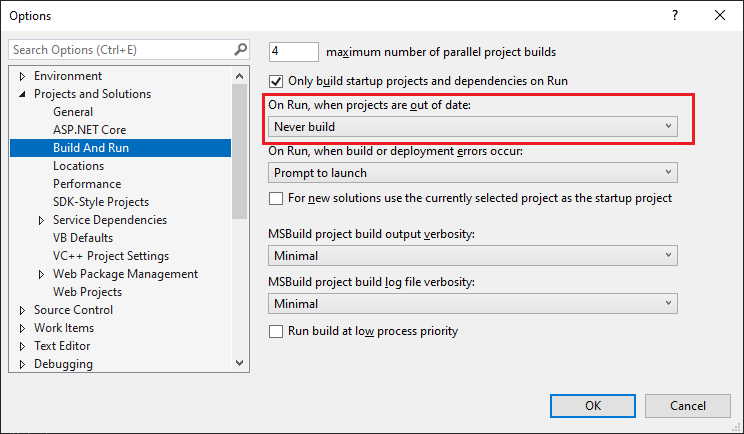Enable use currently selected project as startup
This screenshot has width=744, height=434.
(276, 198)
